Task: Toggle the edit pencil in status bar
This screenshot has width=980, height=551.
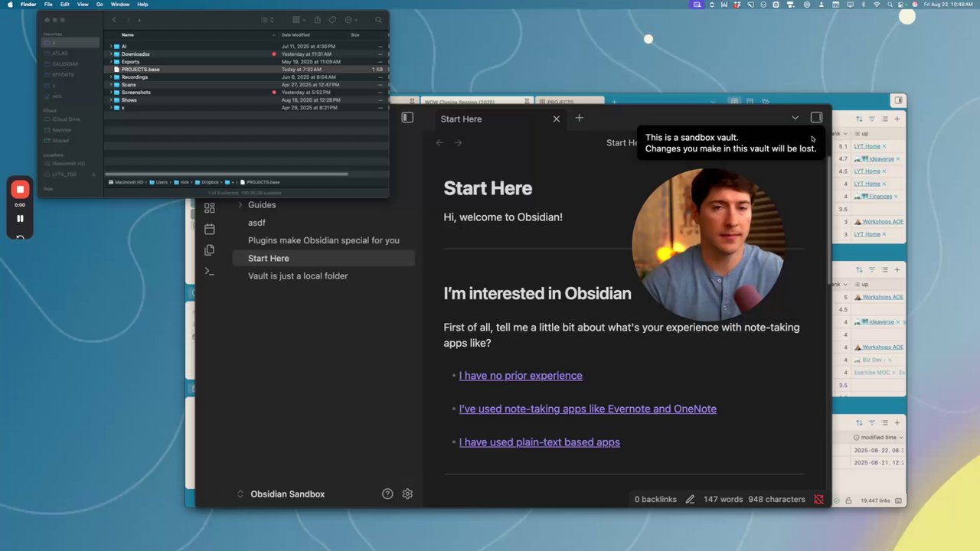Action: [690, 499]
